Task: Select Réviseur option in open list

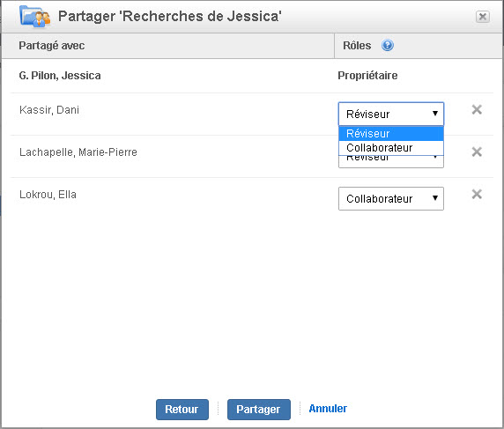Action: pyautogui.click(x=391, y=133)
